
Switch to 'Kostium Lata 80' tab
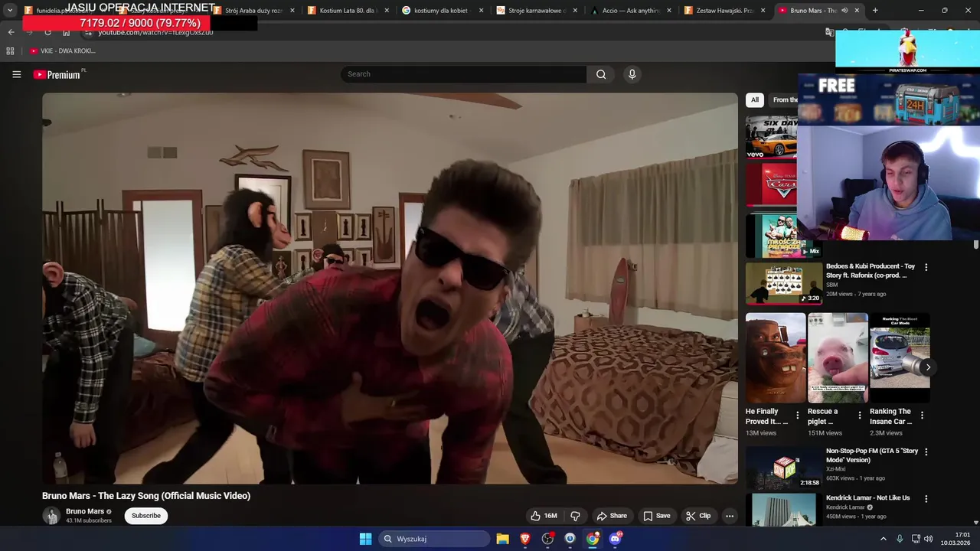[348, 11]
